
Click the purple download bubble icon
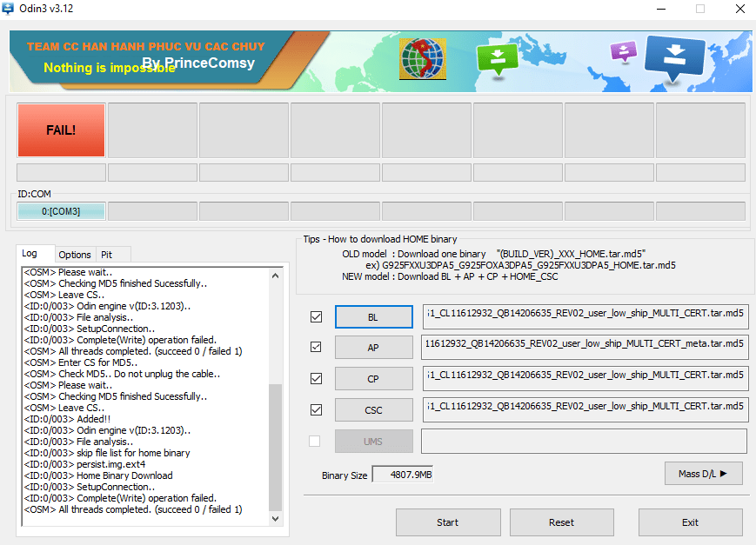pos(623,50)
